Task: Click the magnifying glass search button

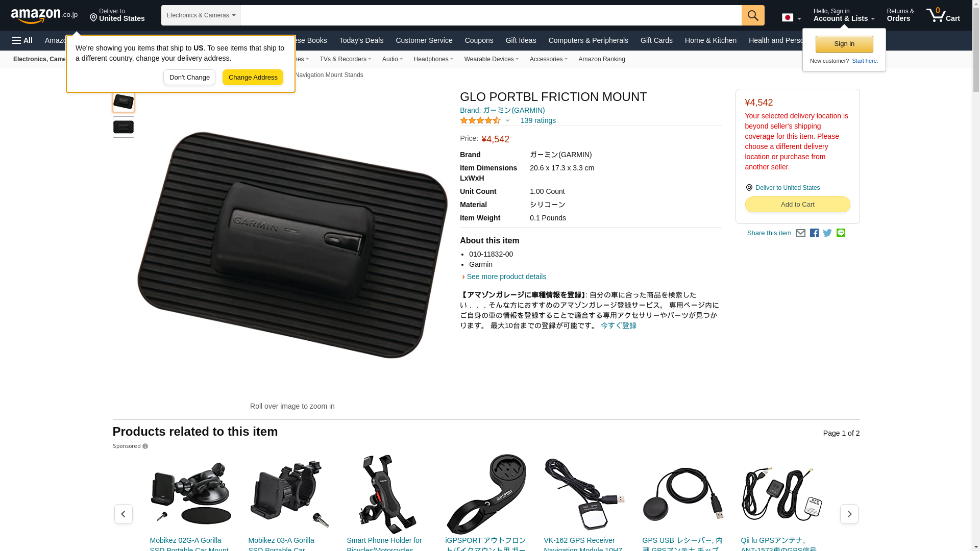Action: pyautogui.click(x=753, y=15)
